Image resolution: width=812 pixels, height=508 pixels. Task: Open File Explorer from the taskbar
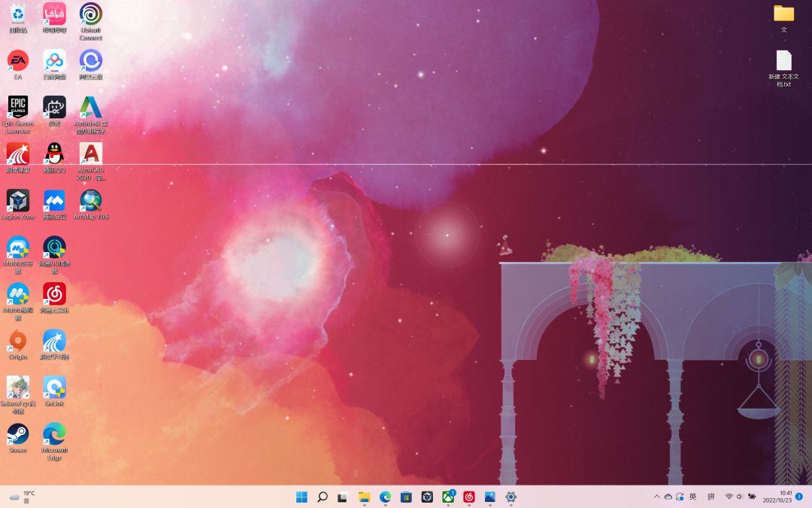click(x=364, y=497)
